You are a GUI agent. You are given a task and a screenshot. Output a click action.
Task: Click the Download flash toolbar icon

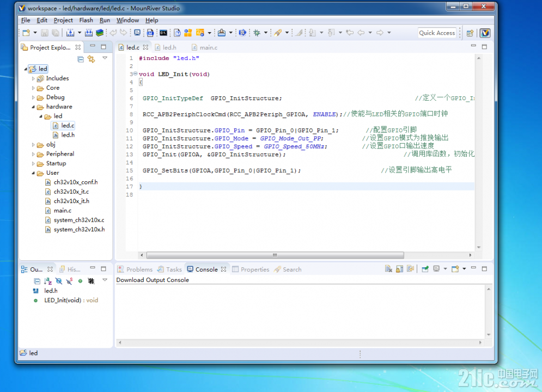click(222, 33)
